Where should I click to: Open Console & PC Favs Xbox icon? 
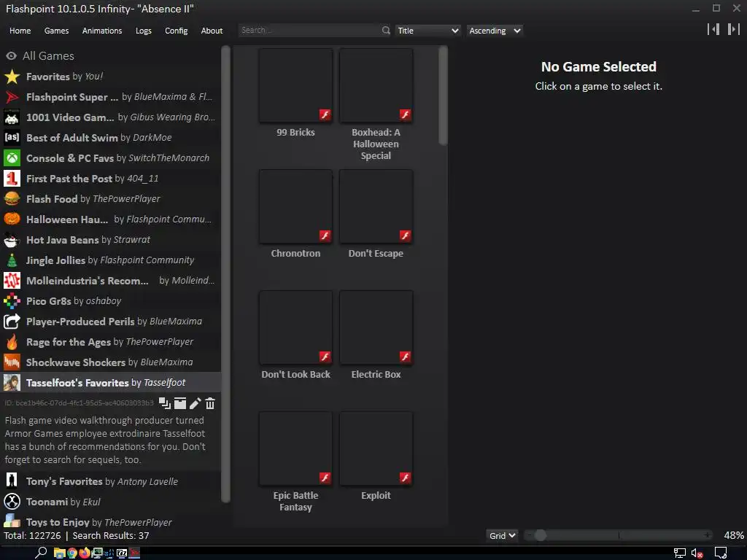12,158
